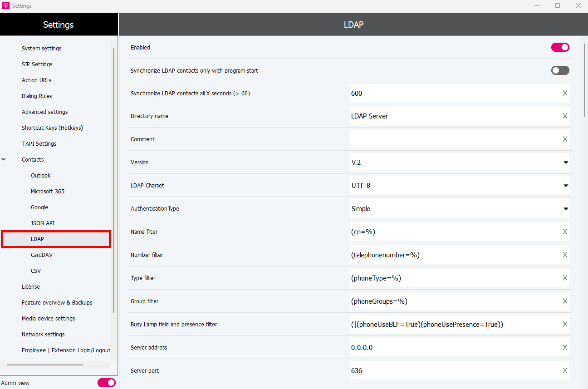Open Microsoft 365 contacts settings
This screenshot has height=389, width=588.
pos(48,192)
